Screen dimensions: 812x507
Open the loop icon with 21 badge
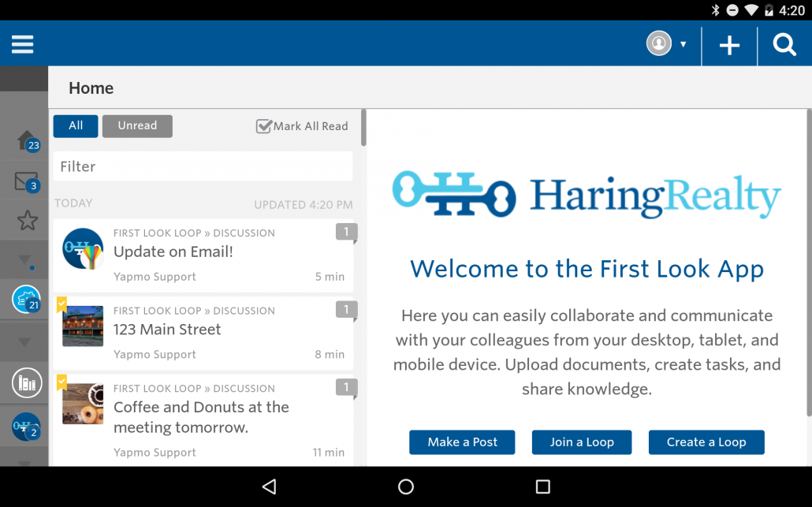[x=26, y=300]
